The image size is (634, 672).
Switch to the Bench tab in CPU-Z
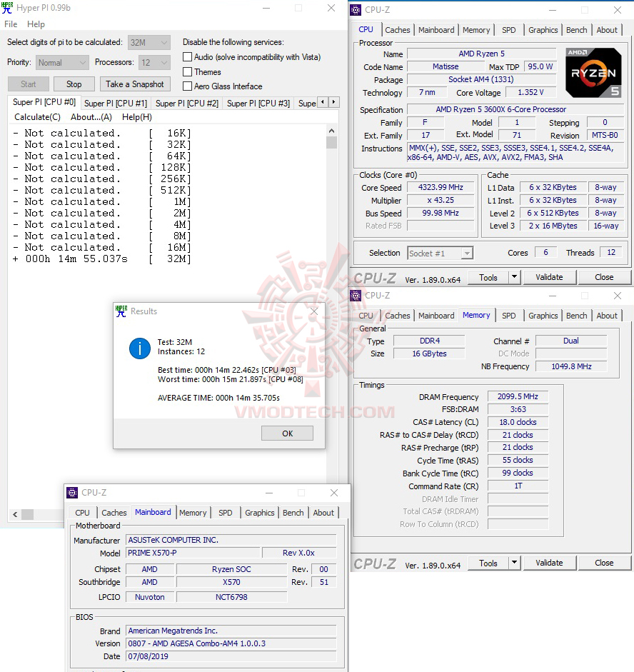(575, 29)
